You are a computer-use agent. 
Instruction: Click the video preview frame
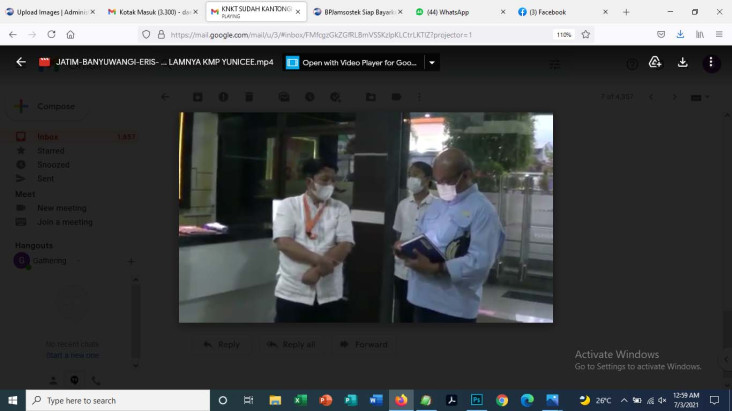(366, 217)
